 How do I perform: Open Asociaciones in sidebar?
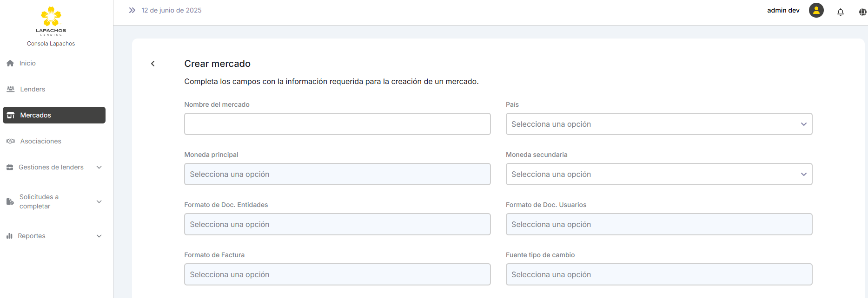tap(40, 141)
